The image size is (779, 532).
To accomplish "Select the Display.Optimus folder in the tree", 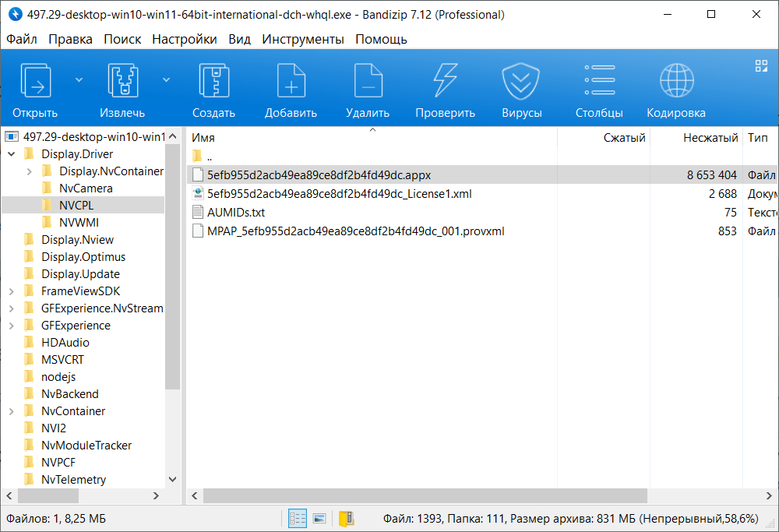I will (x=83, y=257).
